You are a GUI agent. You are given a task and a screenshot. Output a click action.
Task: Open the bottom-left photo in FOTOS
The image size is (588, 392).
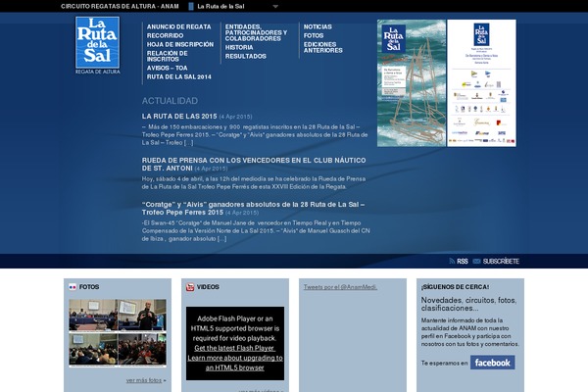point(93,349)
